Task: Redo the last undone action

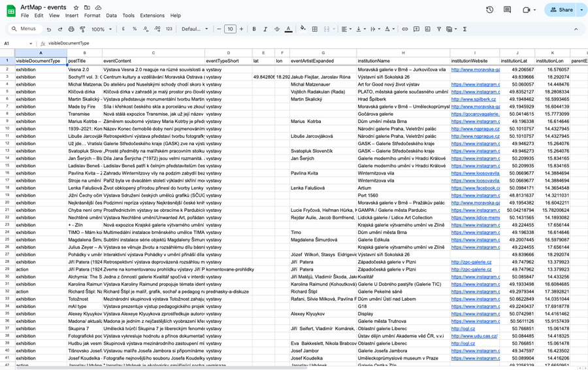Action: coord(60,29)
